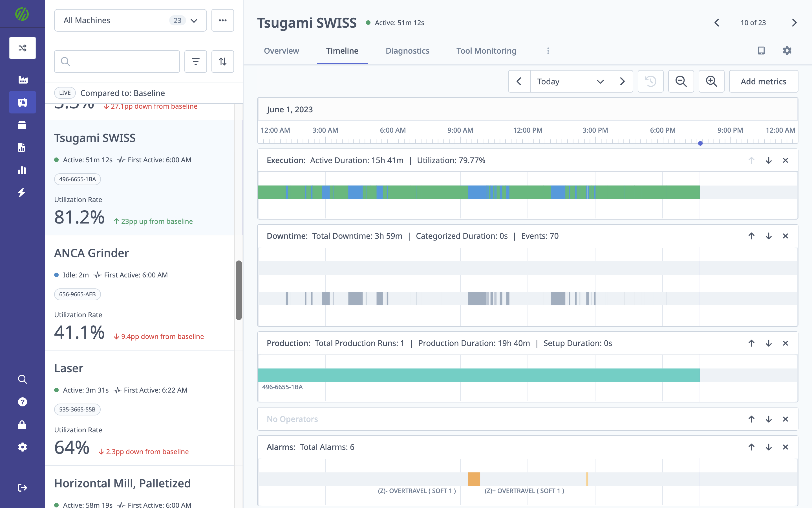Remove the Alarms metric
The image size is (812, 508).
coord(785,447)
